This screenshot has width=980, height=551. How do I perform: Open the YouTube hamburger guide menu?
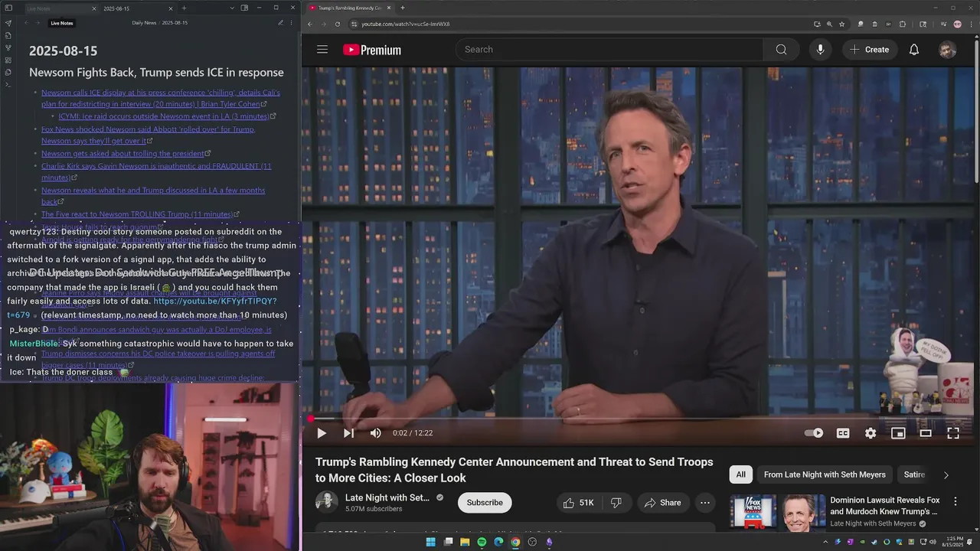(322, 50)
